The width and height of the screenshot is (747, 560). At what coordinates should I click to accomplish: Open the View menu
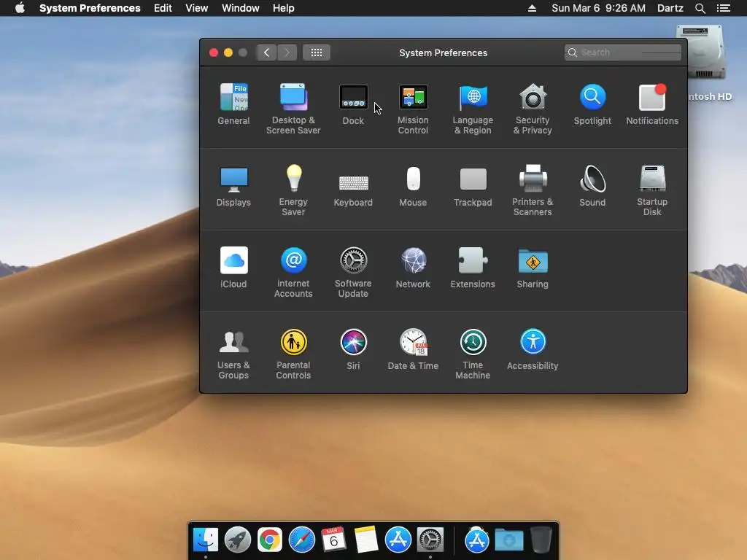pyautogui.click(x=197, y=8)
